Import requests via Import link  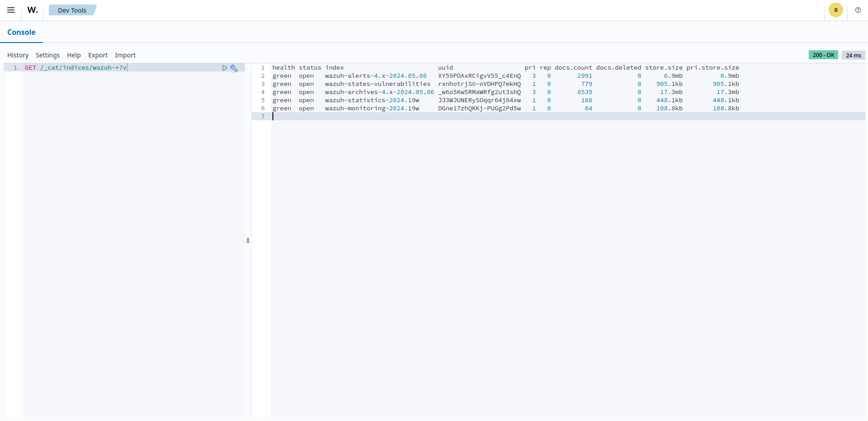[125, 55]
